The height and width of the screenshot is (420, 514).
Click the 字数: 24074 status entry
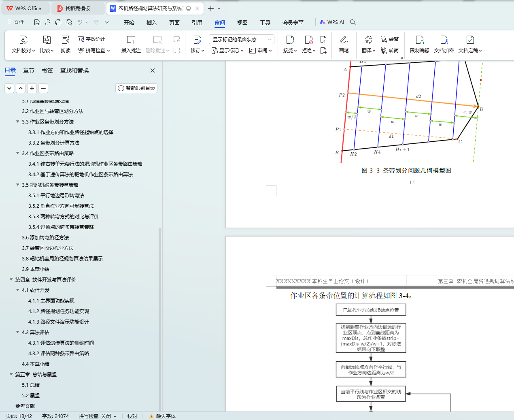pyautogui.click(x=55, y=416)
